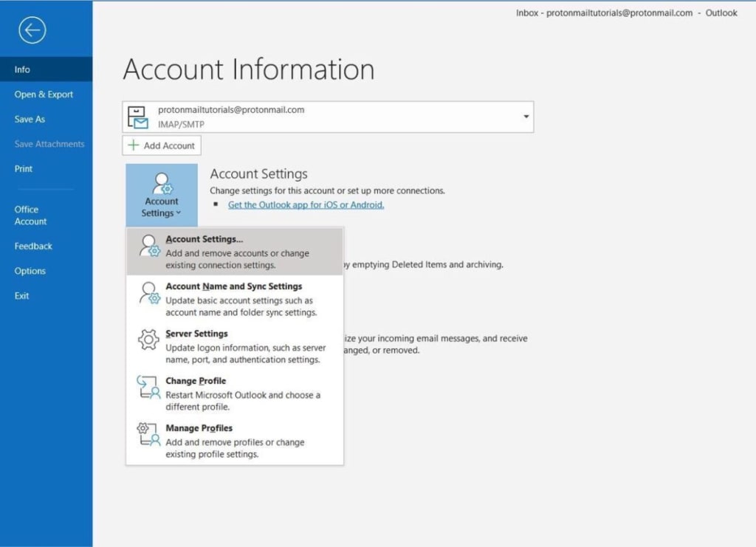Open the account selector dropdown arrow
The image size is (756, 547).
525,117
